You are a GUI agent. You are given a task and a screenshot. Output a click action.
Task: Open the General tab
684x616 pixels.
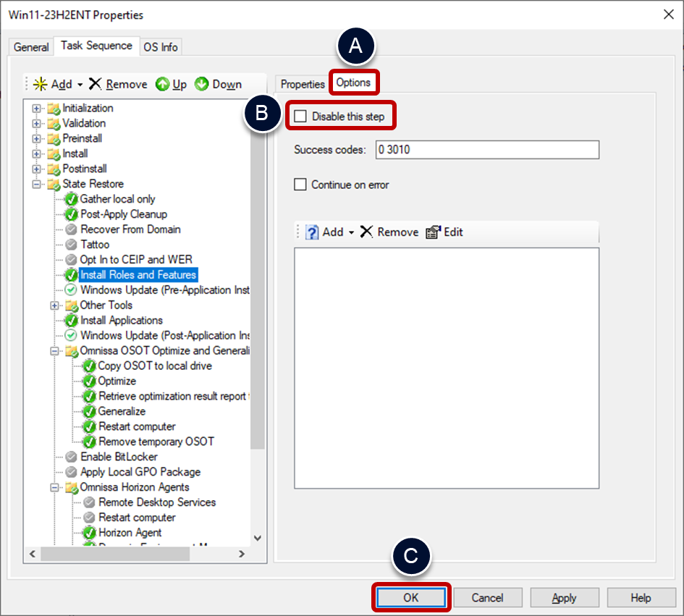click(31, 47)
